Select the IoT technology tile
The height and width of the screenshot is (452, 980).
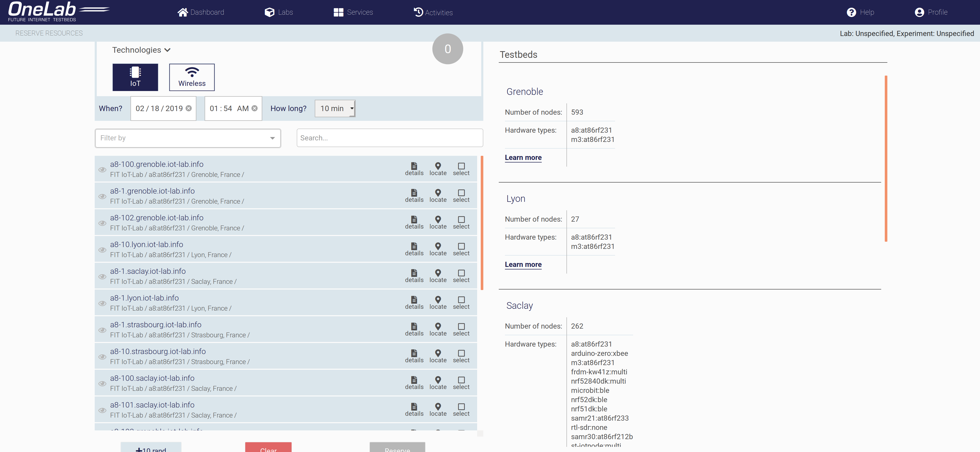135,77
